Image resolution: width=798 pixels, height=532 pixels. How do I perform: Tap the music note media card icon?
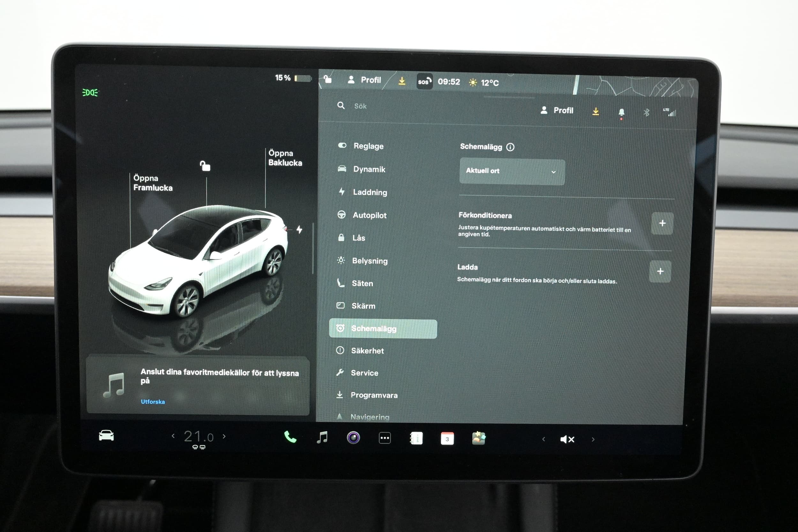114,385
